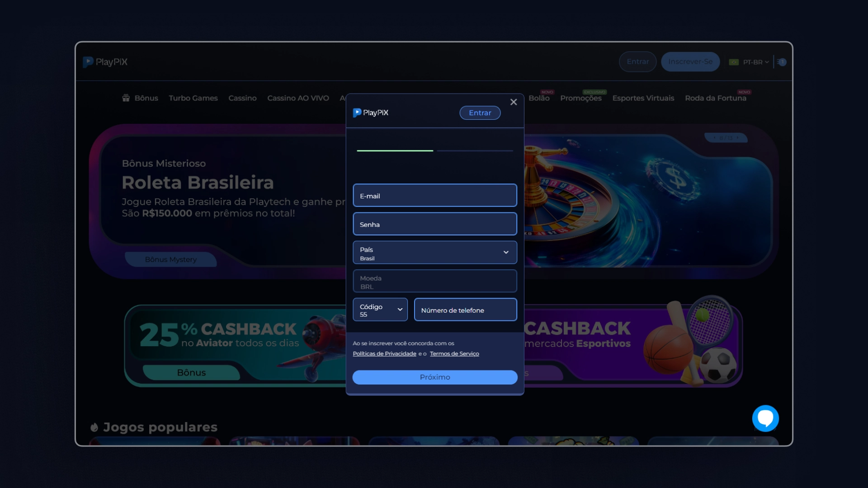Click the close dialog X button
This screenshot has width=868, height=488.
(513, 102)
